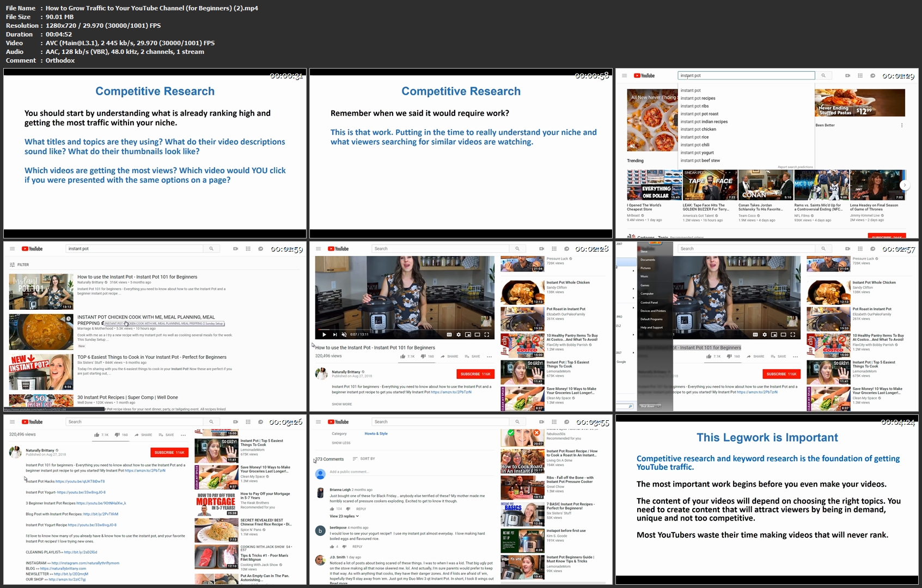Click the amzn.to/2PbTzrN link in the 00:02:28 frame
The height and width of the screenshot is (588, 922).
(x=451, y=392)
